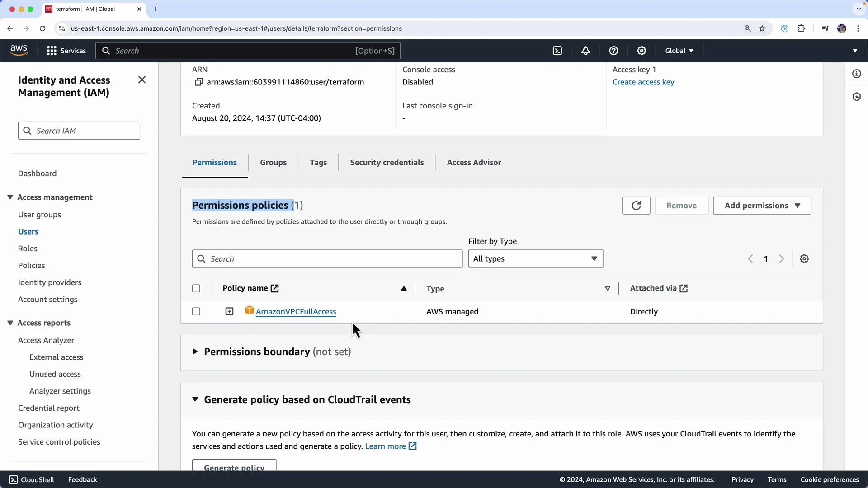Bookmark this page with the star

tap(762, 28)
